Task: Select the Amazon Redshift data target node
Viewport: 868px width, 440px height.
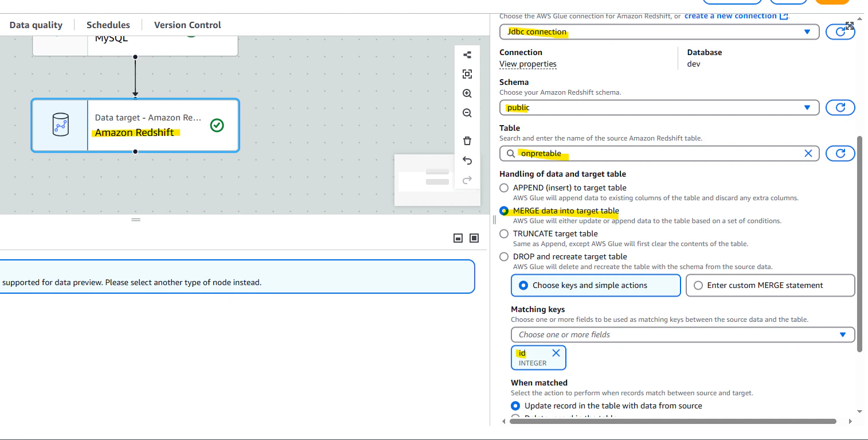Action: [135, 125]
